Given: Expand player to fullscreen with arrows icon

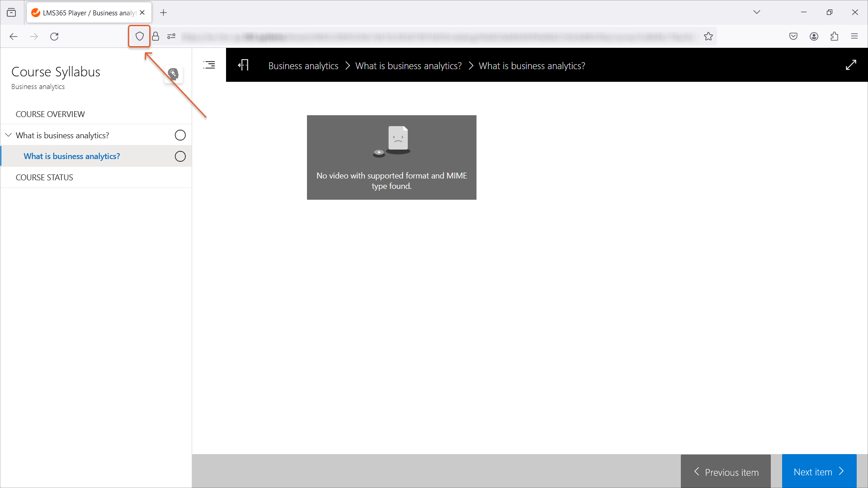Looking at the screenshot, I should point(851,65).
